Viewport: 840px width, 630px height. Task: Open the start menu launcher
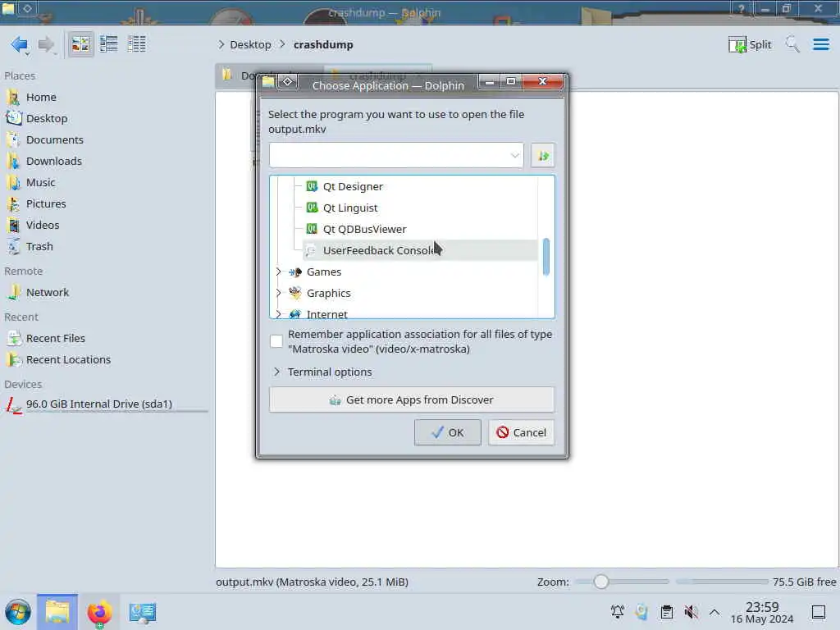click(18, 612)
